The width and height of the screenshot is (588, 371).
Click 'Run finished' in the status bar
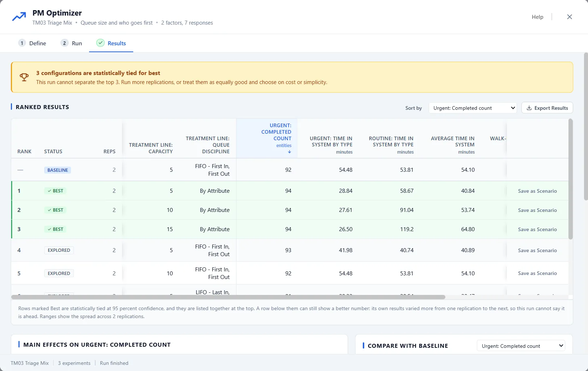click(x=114, y=363)
